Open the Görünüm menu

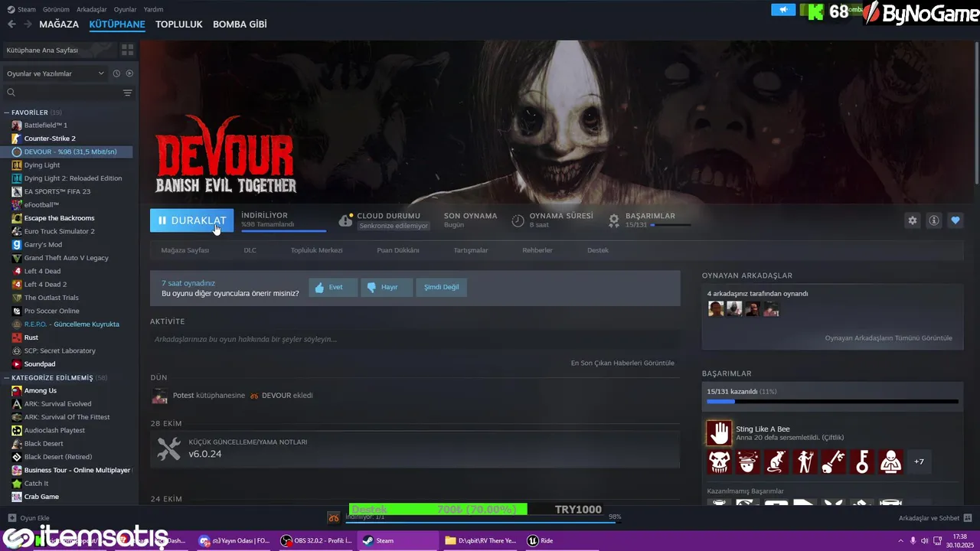coord(56,9)
